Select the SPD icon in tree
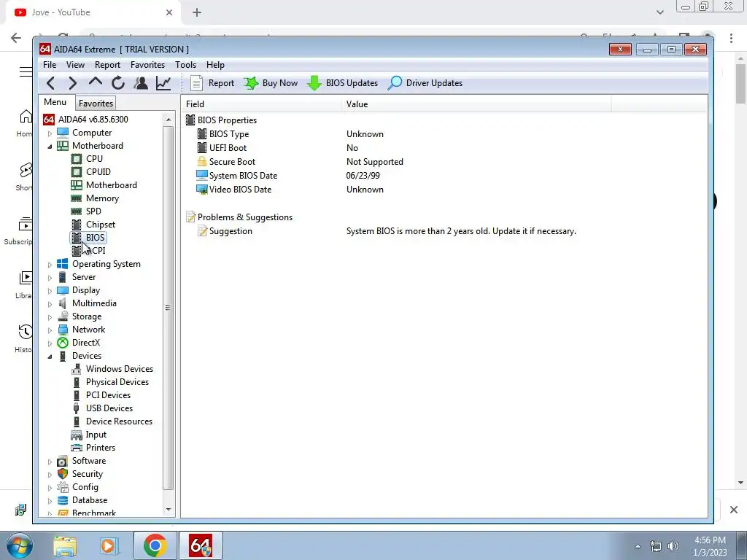 pos(76,211)
